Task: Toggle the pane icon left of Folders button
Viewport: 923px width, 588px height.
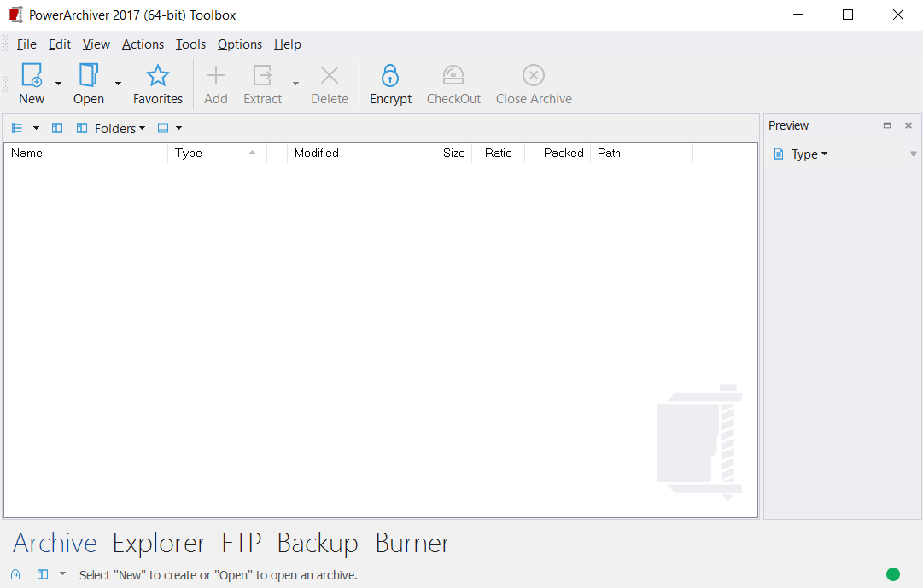Action: [x=57, y=128]
